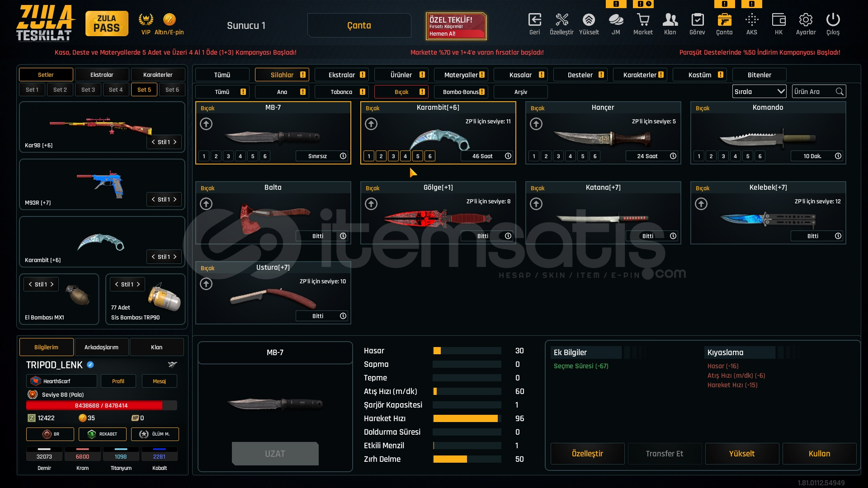Toggle slot 3 on Karambit[+6] card
This screenshot has width=868, height=488.
click(393, 156)
